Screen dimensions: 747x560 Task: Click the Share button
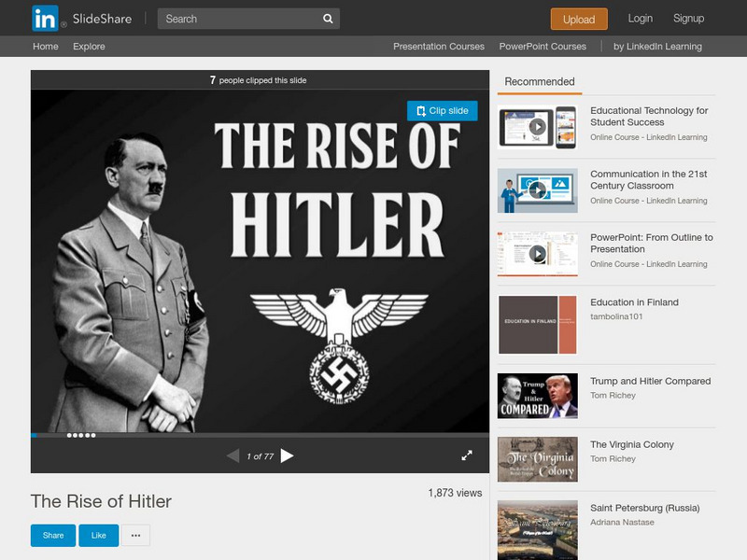[52, 535]
